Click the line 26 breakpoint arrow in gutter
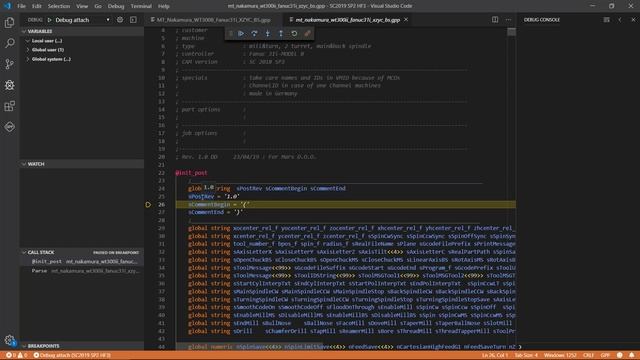 coord(148,204)
